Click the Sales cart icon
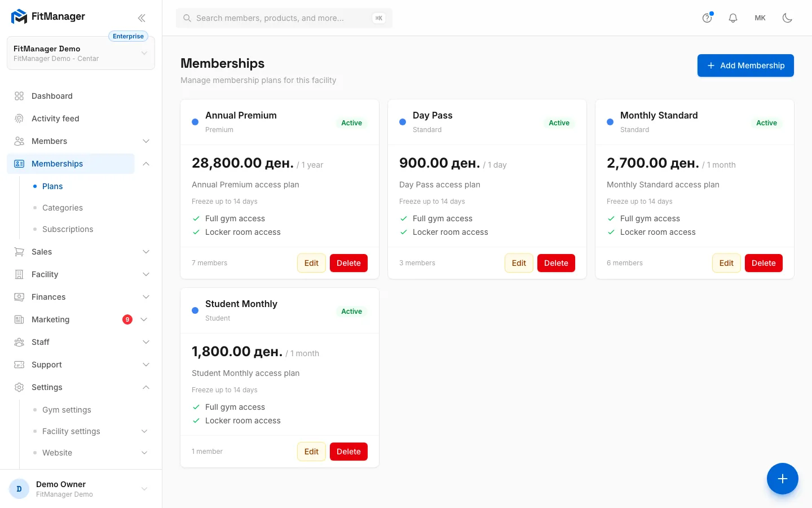812x508 pixels. (19, 252)
